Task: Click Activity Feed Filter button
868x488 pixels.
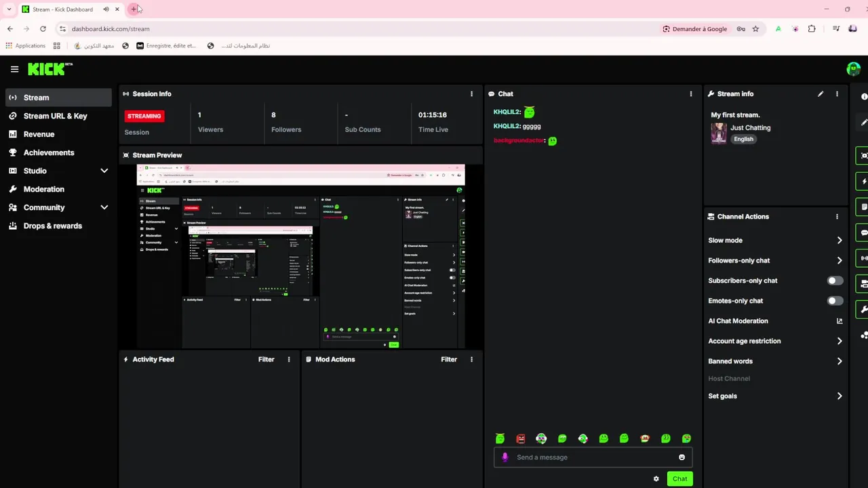Action: [x=266, y=359]
